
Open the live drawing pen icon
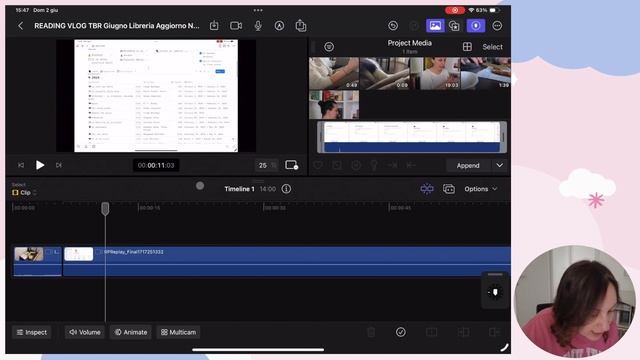(x=279, y=26)
